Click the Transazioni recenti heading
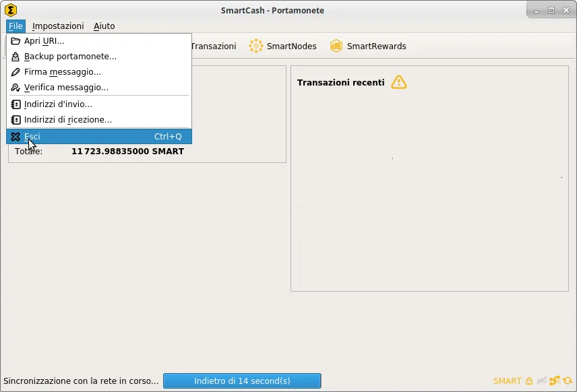Screen dimensions: 577x392 click(341, 83)
